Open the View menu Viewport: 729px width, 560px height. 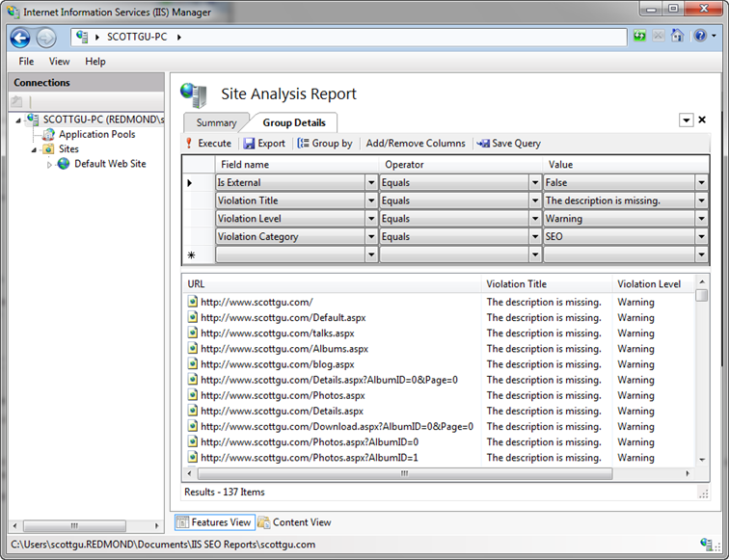pyautogui.click(x=59, y=62)
